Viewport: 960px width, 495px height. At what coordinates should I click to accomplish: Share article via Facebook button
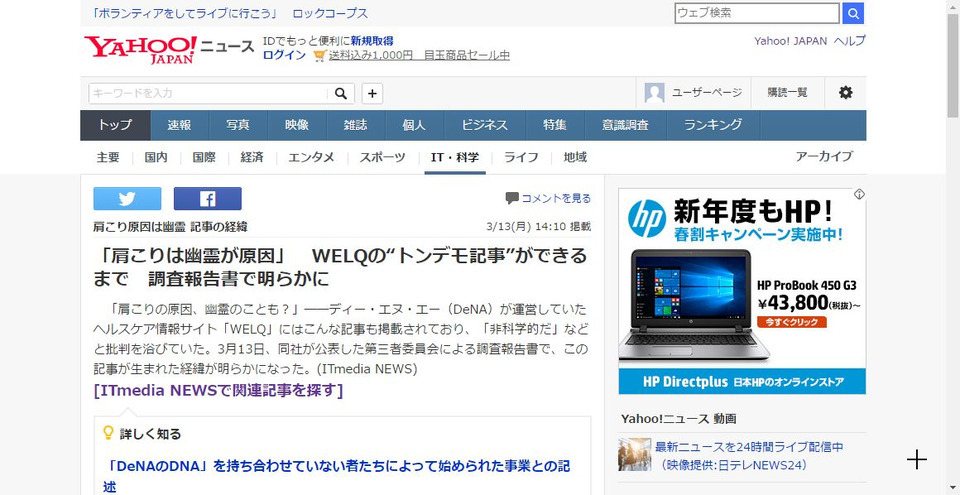(x=208, y=198)
